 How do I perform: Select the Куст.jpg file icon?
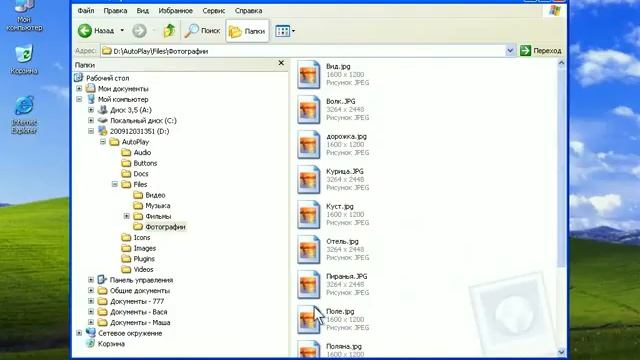[x=309, y=214]
